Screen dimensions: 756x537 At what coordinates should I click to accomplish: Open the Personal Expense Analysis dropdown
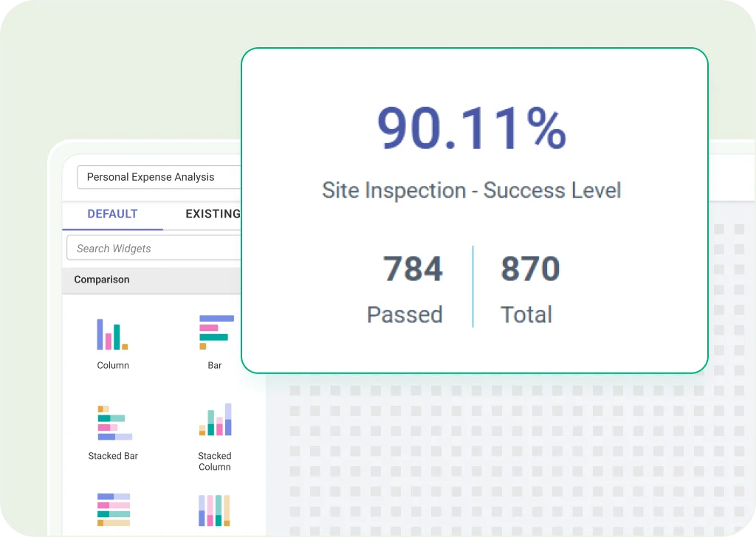coord(159,177)
